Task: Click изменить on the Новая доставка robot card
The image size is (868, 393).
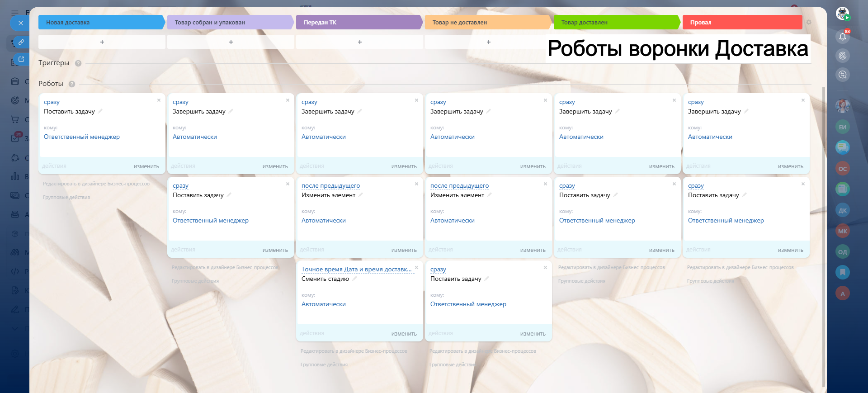Action: (x=146, y=166)
